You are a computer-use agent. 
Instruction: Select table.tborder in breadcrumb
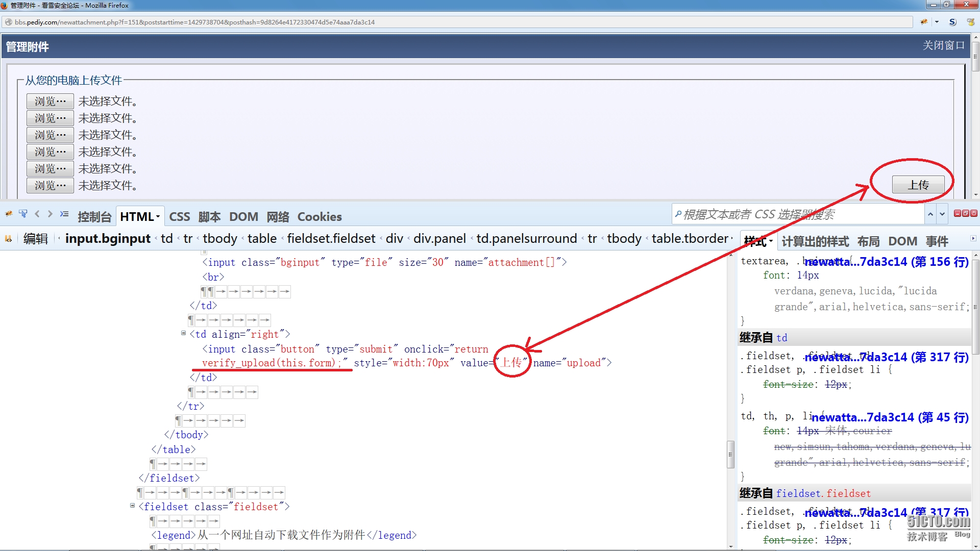tap(690, 239)
